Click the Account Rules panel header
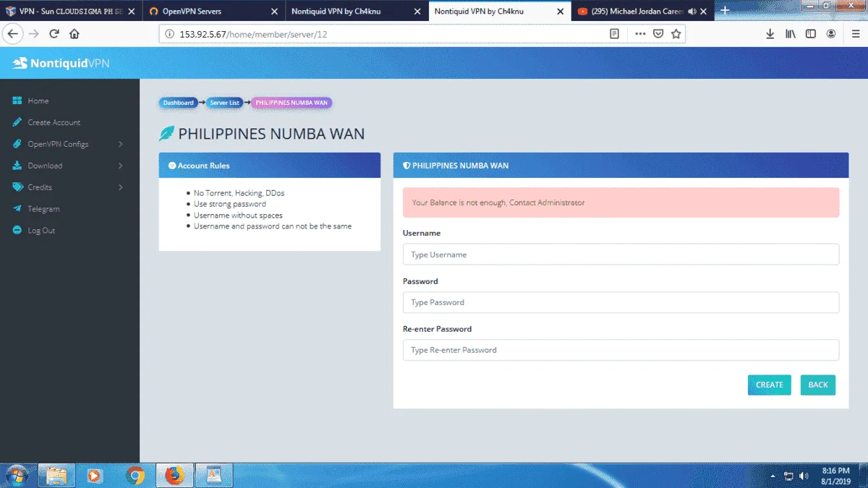The width and height of the screenshot is (868, 488). tap(270, 166)
